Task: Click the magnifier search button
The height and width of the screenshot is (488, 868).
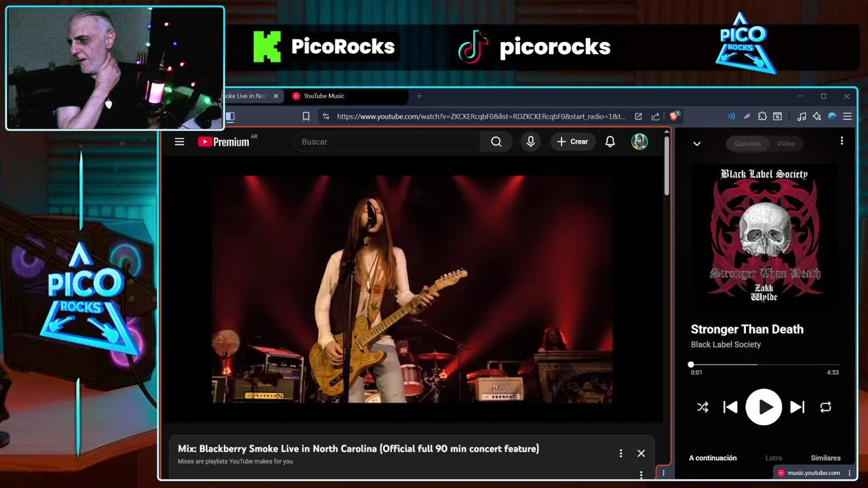Action: coord(496,142)
